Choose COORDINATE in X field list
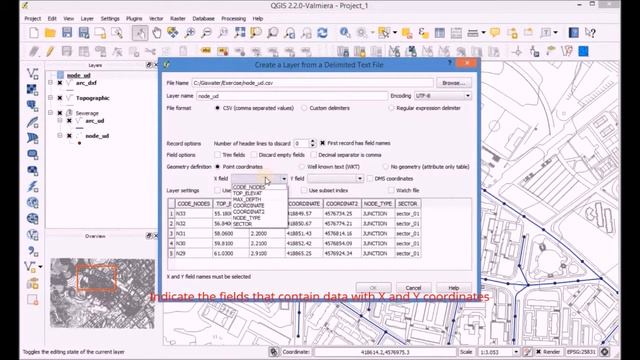The image size is (640, 360). click(249, 206)
